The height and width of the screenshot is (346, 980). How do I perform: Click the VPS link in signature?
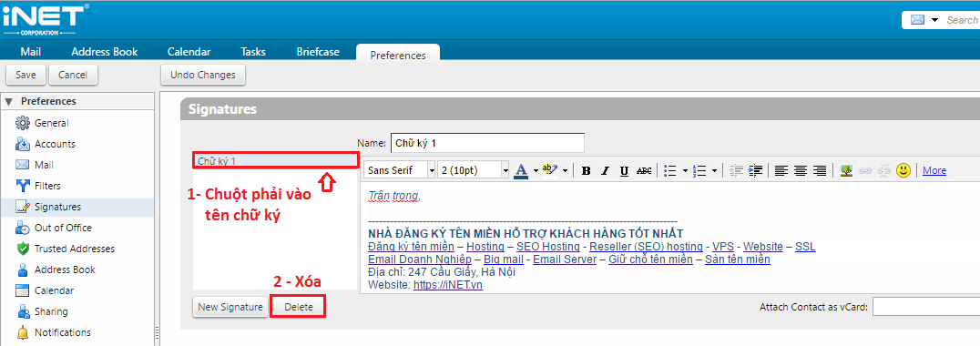pos(723,247)
